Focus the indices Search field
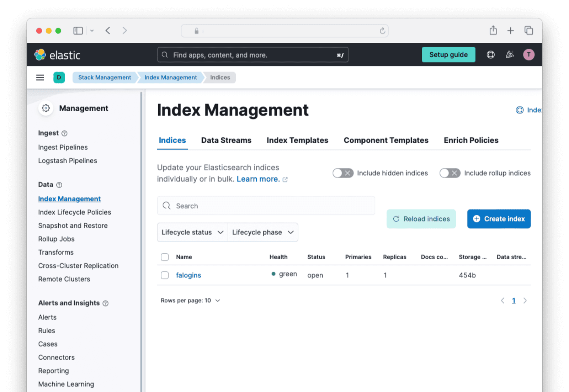Viewport: 569px width, 392px height. pyautogui.click(x=266, y=206)
